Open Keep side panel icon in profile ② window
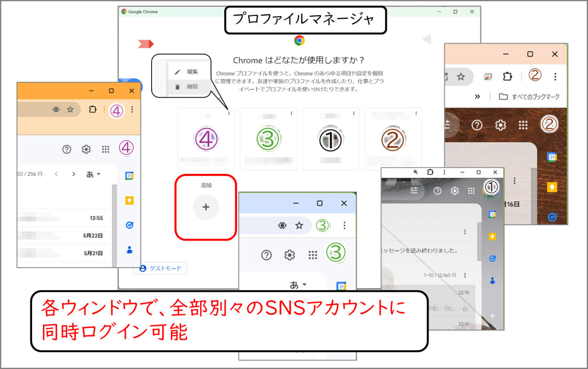The height and width of the screenshot is (369, 588). pyautogui.click(x=552, y=187)
